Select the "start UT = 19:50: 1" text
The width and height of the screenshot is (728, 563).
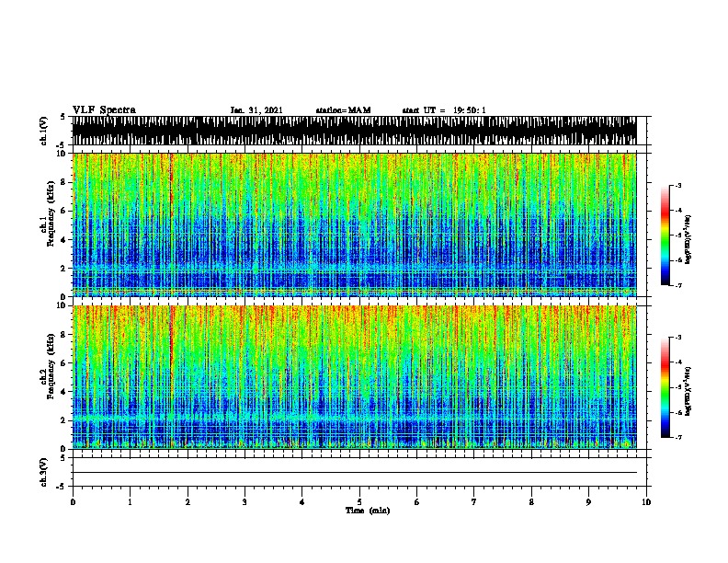pos(444,110)
